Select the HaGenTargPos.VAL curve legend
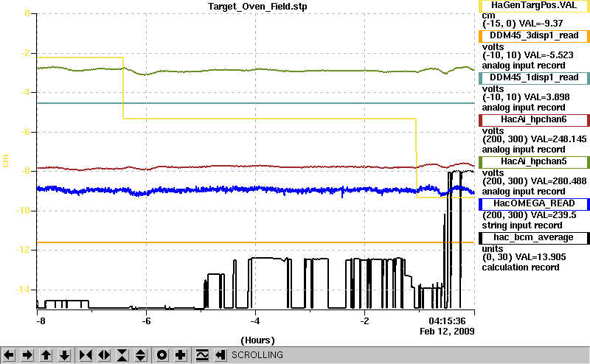This screenshot has height=364, width=590. [x=534, y=6]
